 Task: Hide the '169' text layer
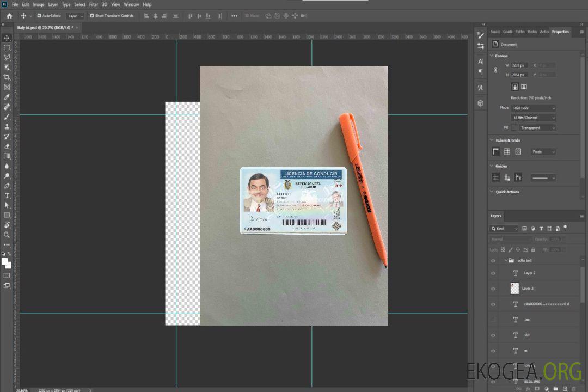click(x=493, y=336)
